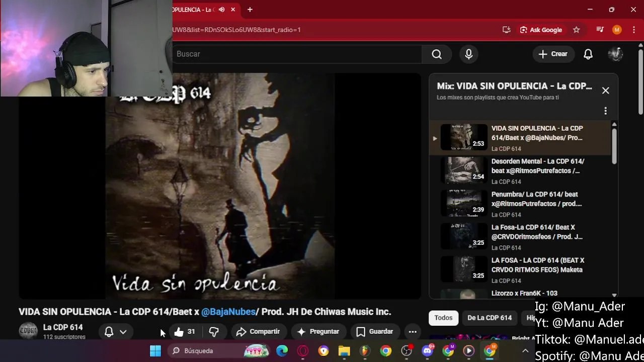
Task: Mute the tab via speaker icon
Action: (221, 10)
